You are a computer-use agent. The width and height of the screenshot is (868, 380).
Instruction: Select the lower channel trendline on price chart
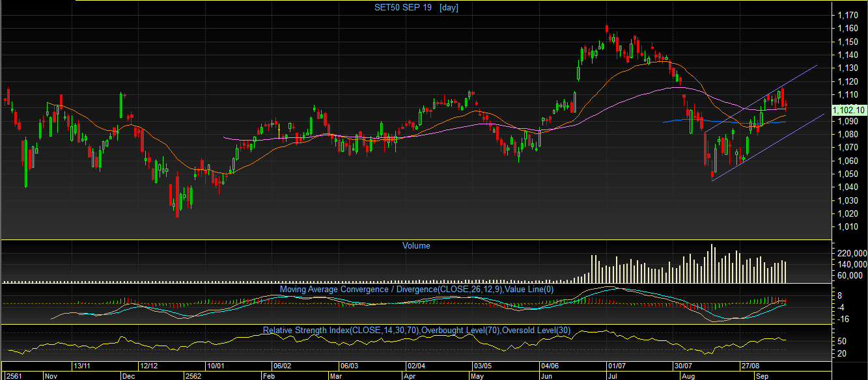click(x=768, y=148)
